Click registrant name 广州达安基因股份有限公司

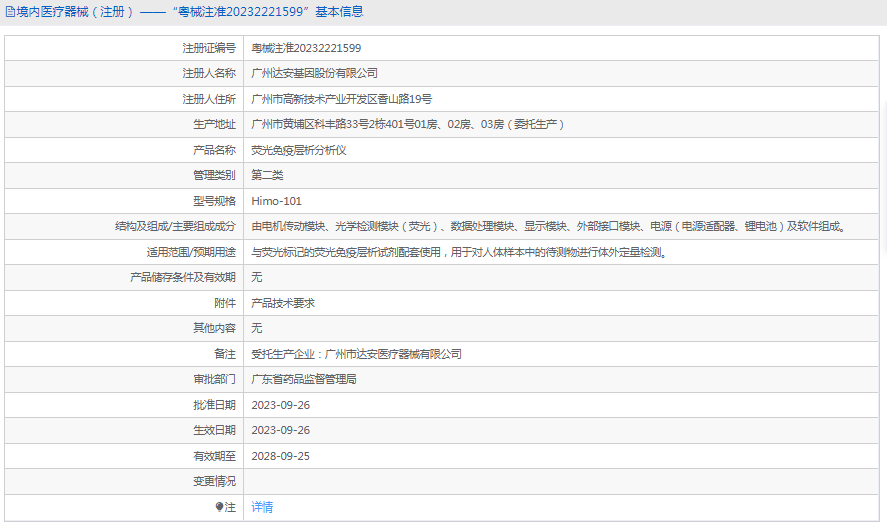(315, 74)
